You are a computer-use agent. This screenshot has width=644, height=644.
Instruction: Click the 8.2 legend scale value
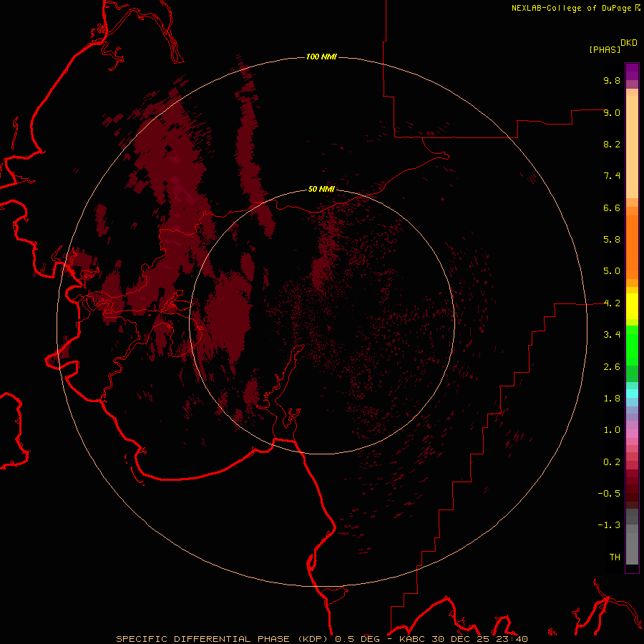[x=612, y=144]
